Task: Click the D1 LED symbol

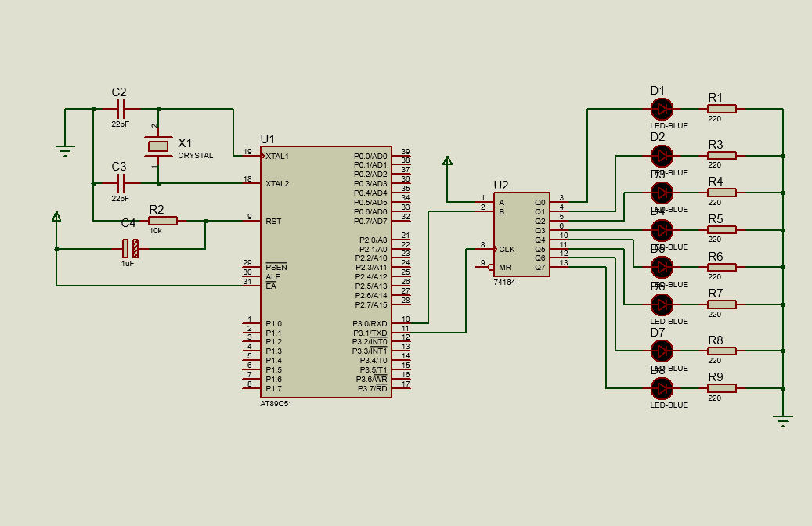Action: tap(662, 110)
